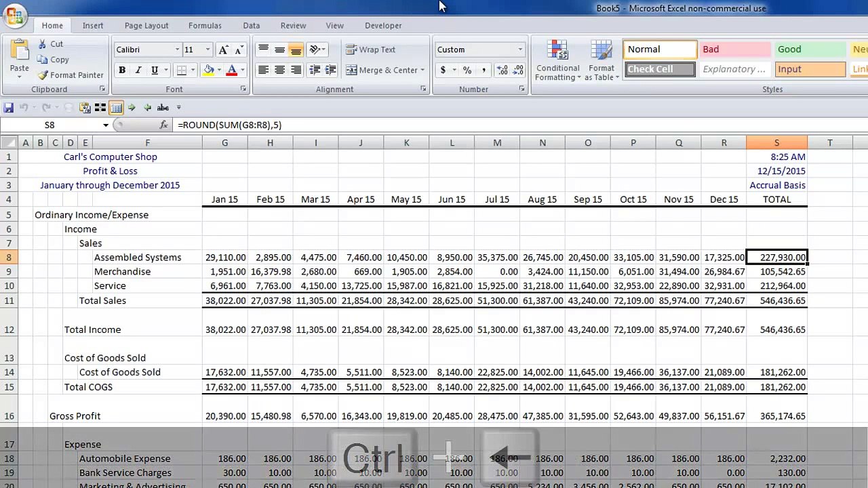Click the Paste Special quick access icon
868x488 pixels.
point(85,107)
